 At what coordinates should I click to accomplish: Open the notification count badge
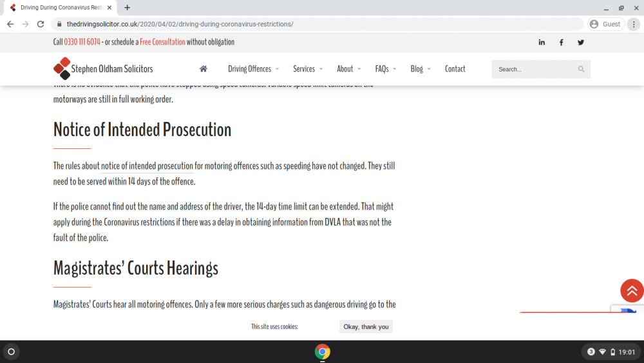click(591, 352)
